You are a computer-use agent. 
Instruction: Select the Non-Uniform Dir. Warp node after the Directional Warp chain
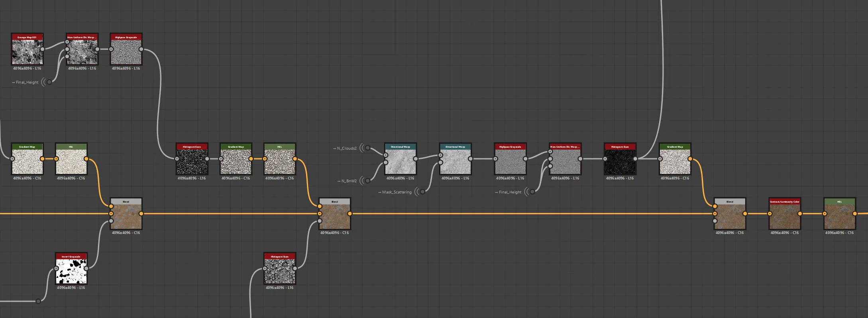coord(565,159)
